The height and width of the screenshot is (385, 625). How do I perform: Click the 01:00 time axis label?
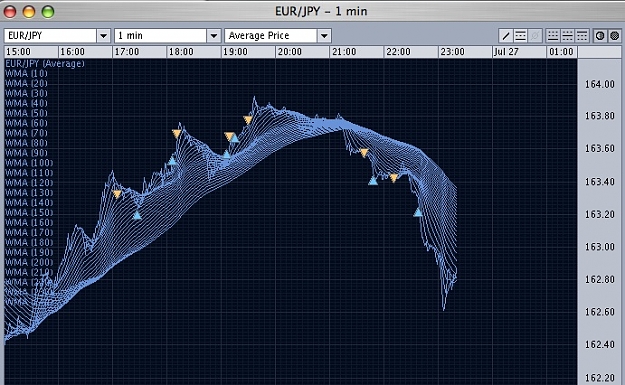(561, 52)
